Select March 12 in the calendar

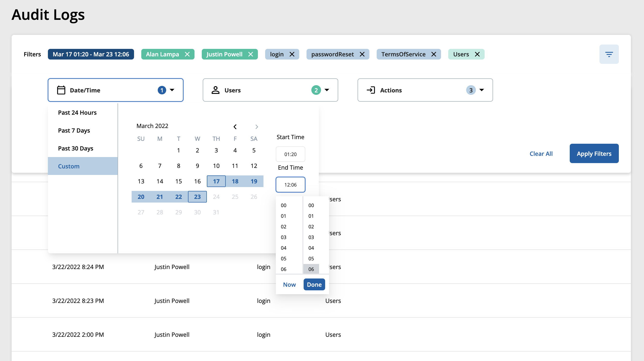click(254, 166)
